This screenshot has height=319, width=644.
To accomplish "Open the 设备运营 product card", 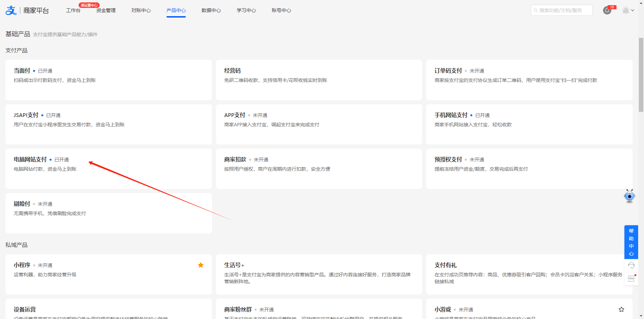I will 109,309.
